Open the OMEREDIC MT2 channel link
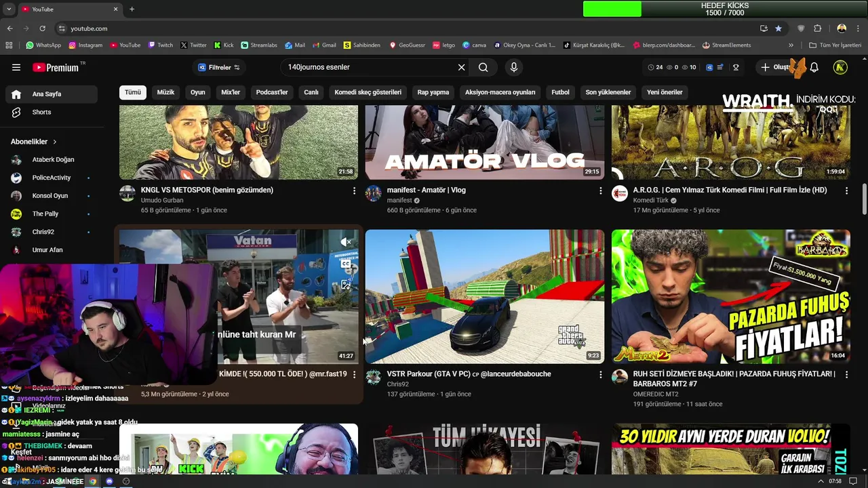The image size is (868, 488). [656, 394]
